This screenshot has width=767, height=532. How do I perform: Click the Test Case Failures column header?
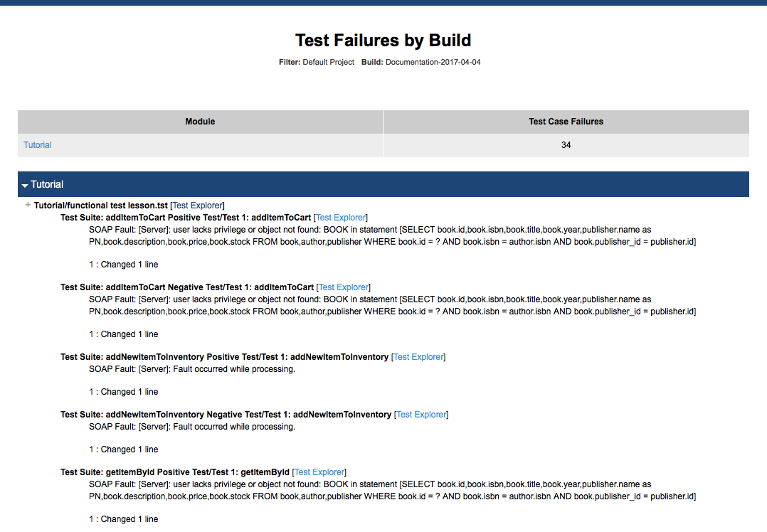coord(566,122)
